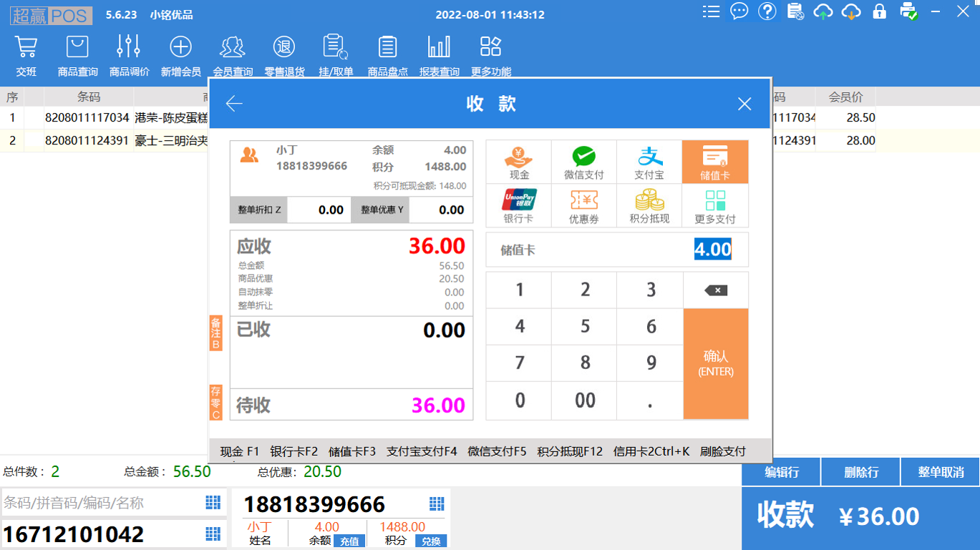Click the stored value card amount field

(712, 250)
